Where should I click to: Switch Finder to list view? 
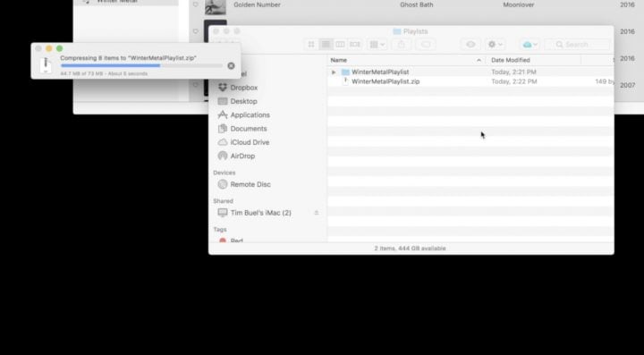point(326,45)
